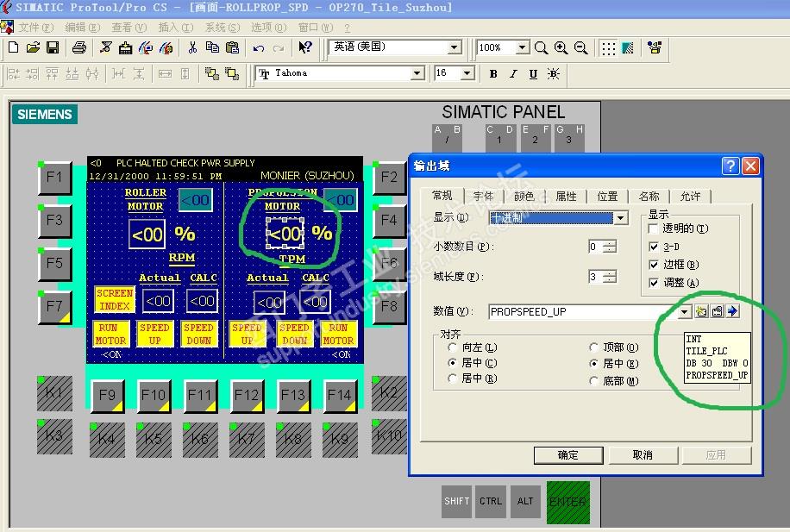Toggle the 边框 (B) checkbox
This screenshot has width=790, height=532.
(654, 265)
